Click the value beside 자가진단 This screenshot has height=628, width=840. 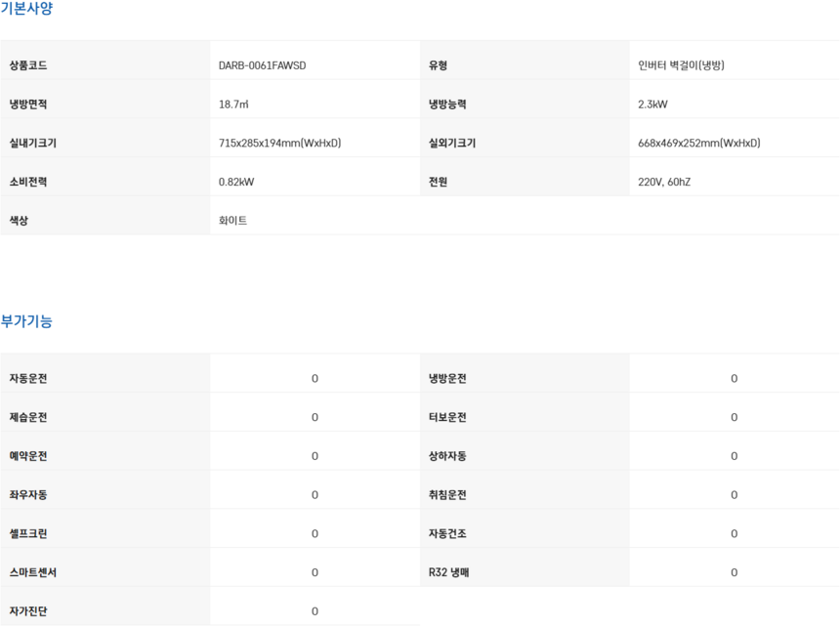pos(315,611)
